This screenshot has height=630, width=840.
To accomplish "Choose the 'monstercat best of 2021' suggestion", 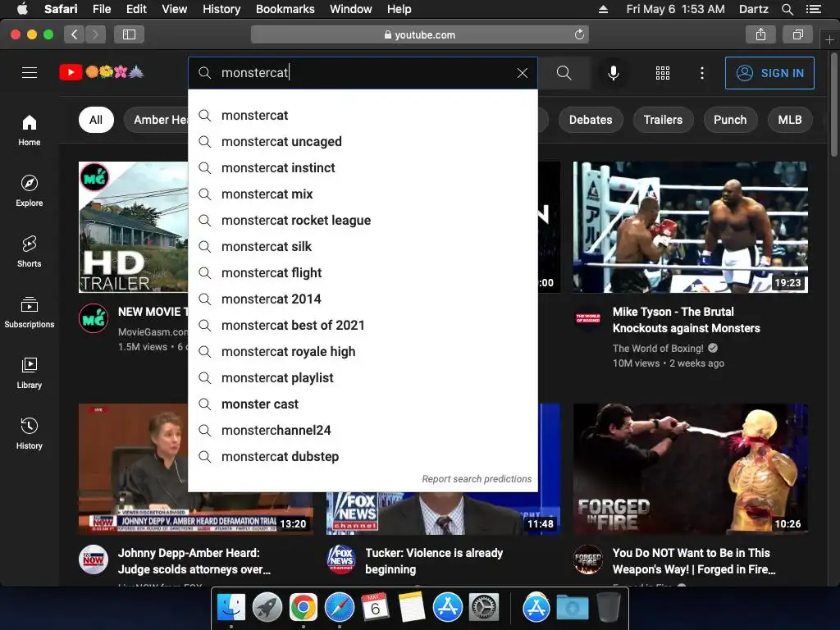I will (363, 325).
